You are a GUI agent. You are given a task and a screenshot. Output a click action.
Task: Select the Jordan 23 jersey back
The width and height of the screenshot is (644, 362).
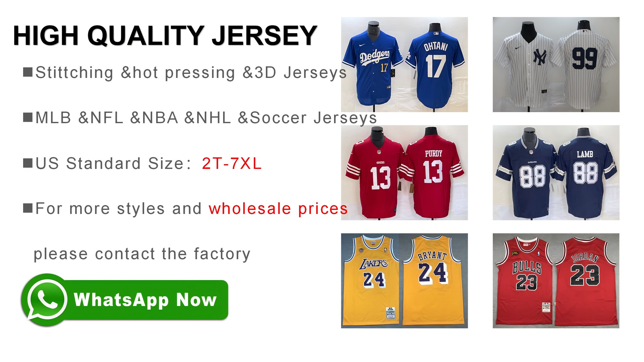coord(585,279)
